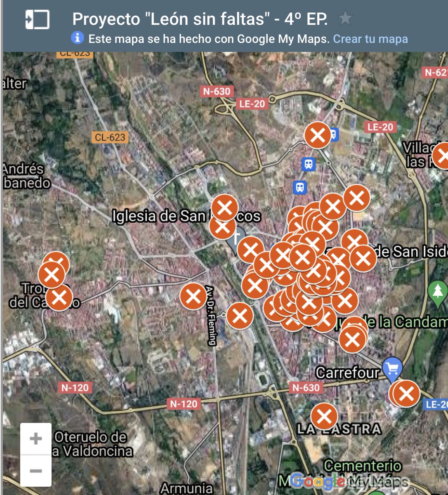This screenshot has width=448, height=495.
Task: Click the blue info icon
Action: point(77,38)
